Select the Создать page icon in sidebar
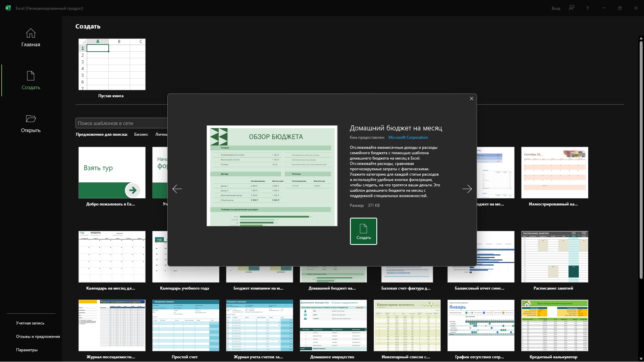 pyautogui.click(x=31, y=76)
